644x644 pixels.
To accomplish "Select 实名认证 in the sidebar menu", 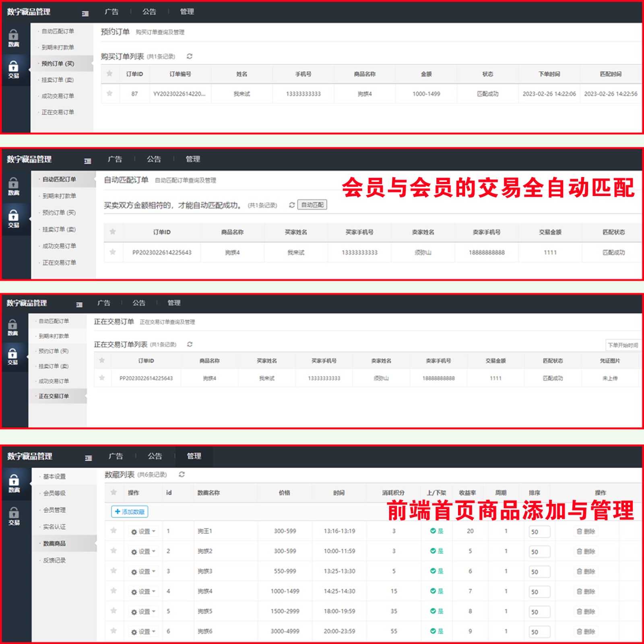I will tap(54, 527).
